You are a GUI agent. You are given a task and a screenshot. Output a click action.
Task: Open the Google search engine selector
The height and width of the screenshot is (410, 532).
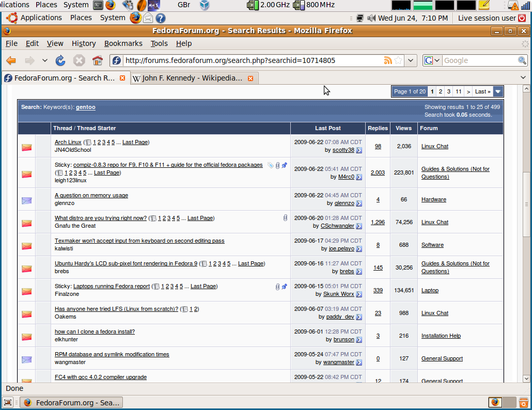click(x=432, y=60)
